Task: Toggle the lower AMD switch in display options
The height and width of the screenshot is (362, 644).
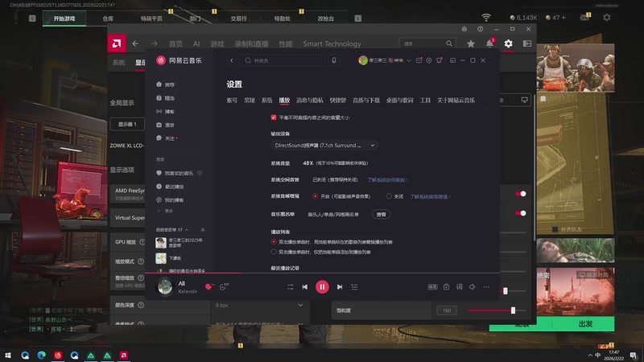Action: (520, 213)
